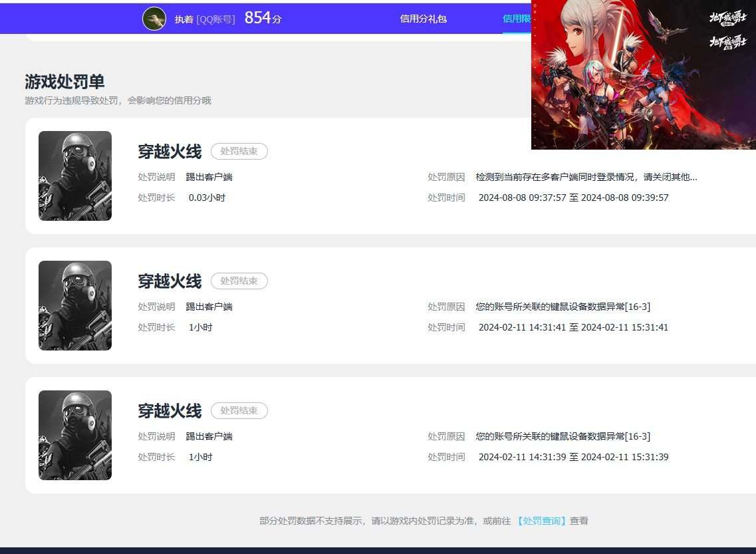Click the 穿越火线 thumbnail ending 15:31:41
This screenshot has height=554, width=756.
[75, 306]
